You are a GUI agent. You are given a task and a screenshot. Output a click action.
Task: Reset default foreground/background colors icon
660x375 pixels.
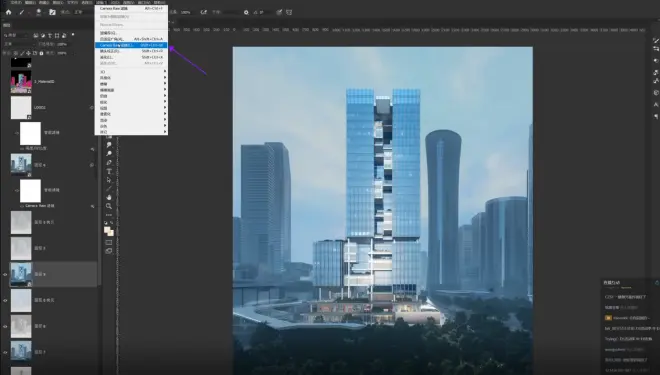106,223
